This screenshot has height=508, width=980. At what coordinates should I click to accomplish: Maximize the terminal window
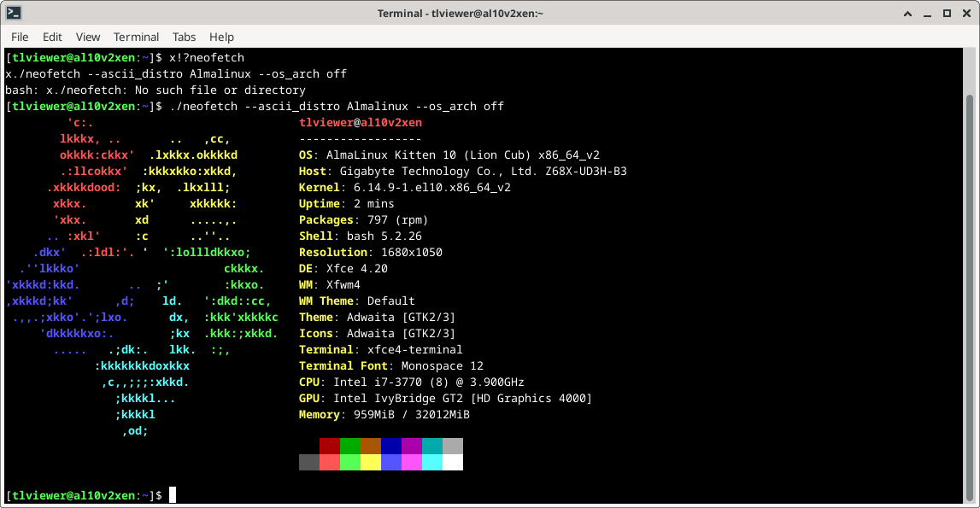tap(947, 14)
